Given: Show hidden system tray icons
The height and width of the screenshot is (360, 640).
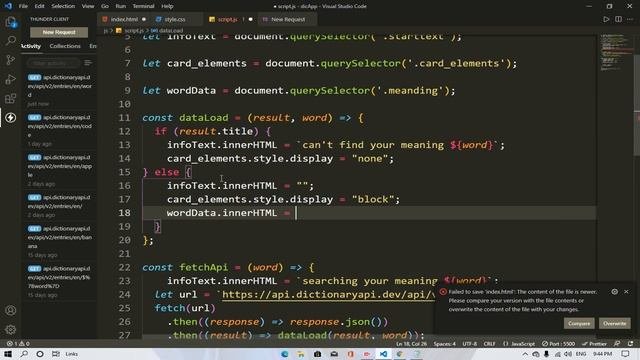Looking at the screenshot, I should tap(525, 354).
